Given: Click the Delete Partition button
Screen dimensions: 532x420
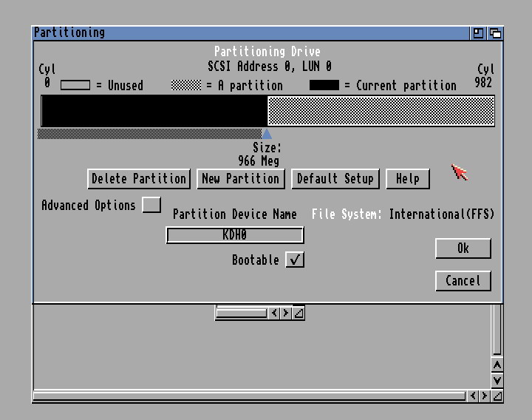Looking at the screenshot, I should pos(139,179).
